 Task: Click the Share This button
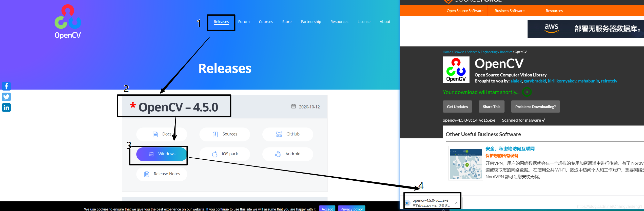[492, 107]
